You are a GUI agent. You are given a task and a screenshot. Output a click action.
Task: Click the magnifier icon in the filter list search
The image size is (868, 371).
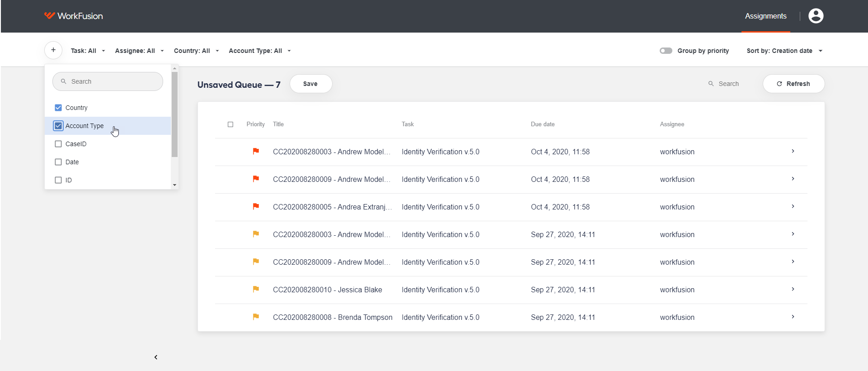tap(64, 81)
